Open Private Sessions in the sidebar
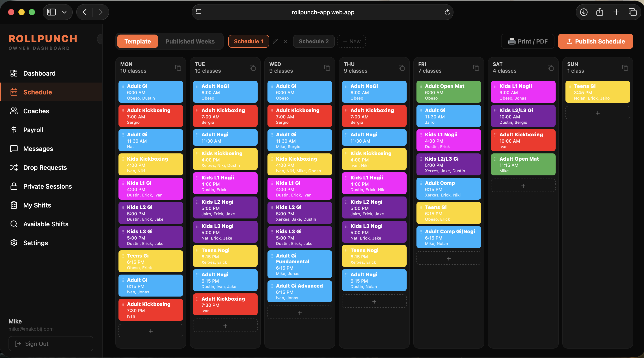 point(51,186)
